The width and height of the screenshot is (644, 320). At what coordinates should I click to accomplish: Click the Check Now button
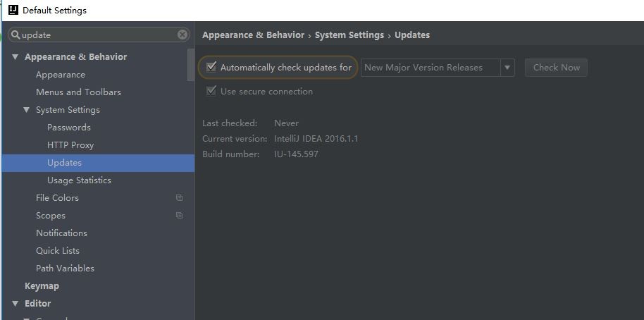point(556,68)
